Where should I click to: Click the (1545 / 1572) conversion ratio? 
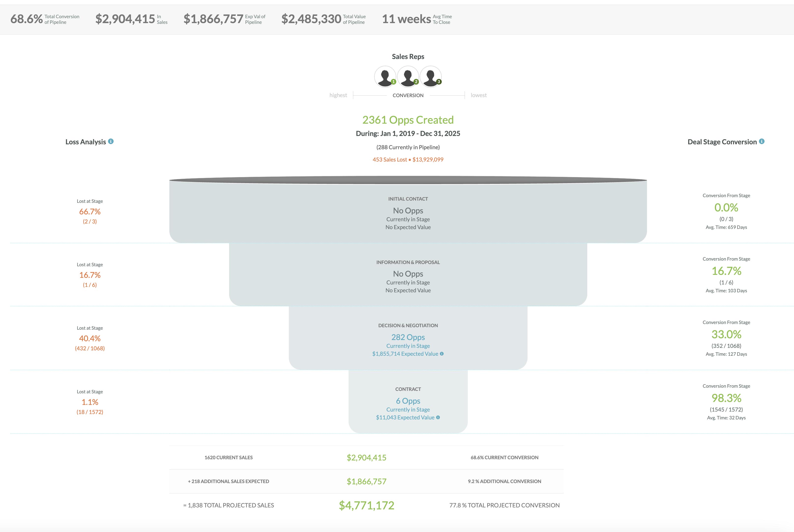[x=726, y=410]
